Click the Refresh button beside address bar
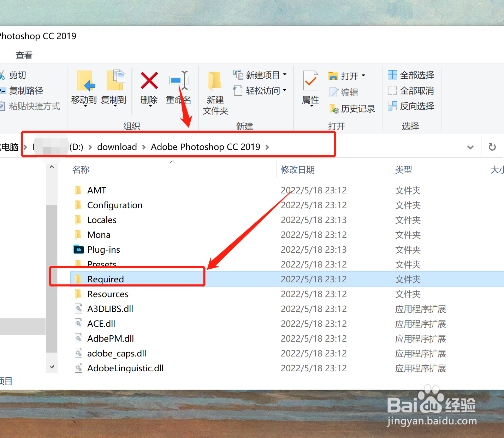Screen dimensions: 504x438 click(492, 147)
